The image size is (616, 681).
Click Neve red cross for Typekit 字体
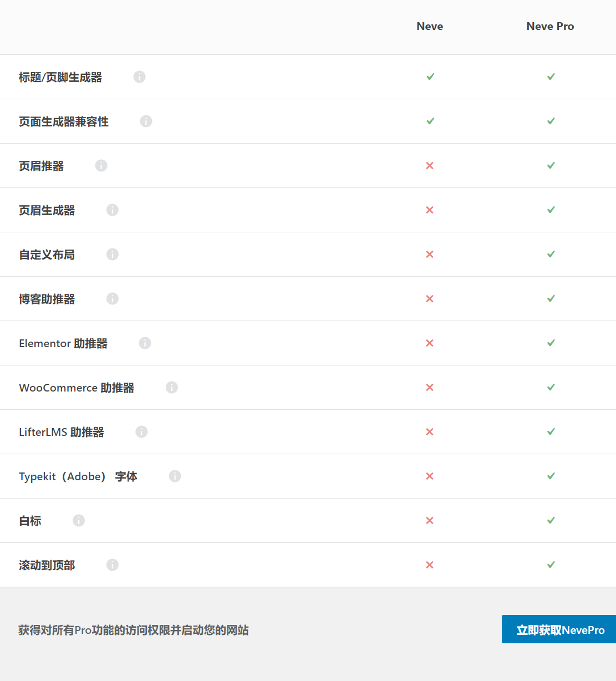tap(430, 476)
